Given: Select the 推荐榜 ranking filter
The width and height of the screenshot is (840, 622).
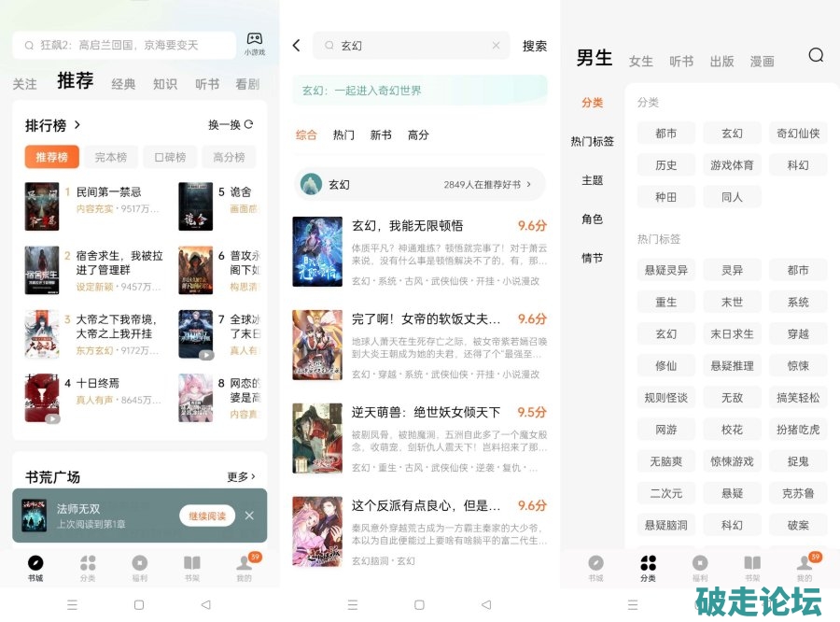Looking at the screenshot, I should coord(52,157).
